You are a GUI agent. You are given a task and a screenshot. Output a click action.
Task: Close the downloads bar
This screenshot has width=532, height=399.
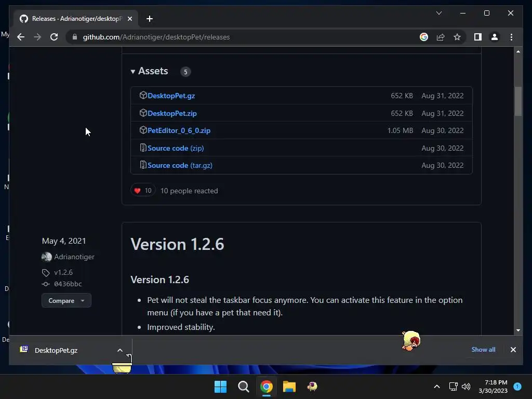tap(513, 350)
